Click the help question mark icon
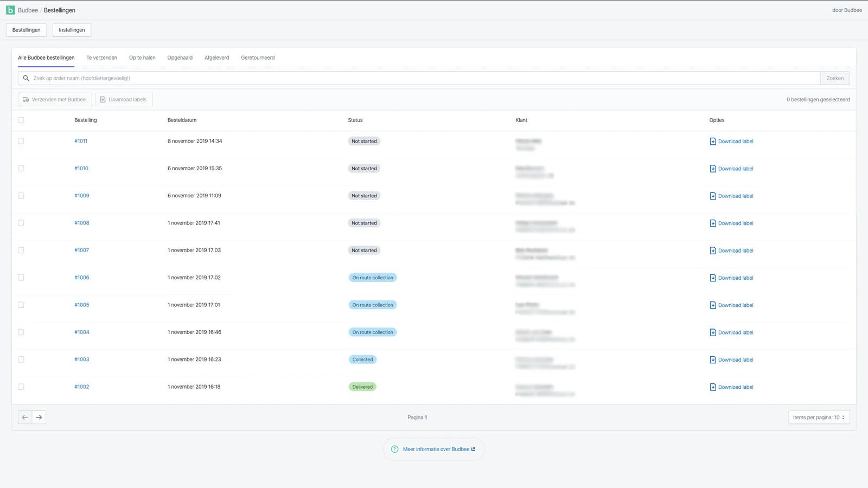The width and height of the screenshot is (868, 488). [x=395, y=449]
